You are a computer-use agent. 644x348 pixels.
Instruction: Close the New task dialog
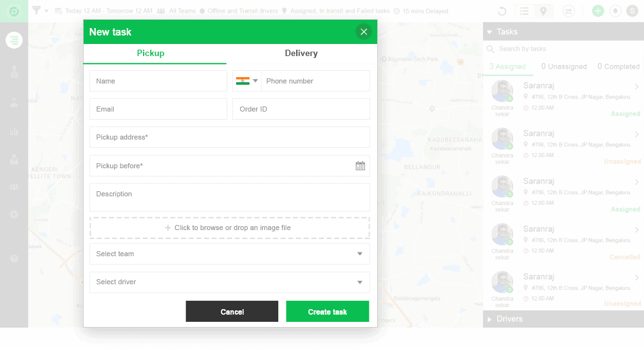point(363,32)
